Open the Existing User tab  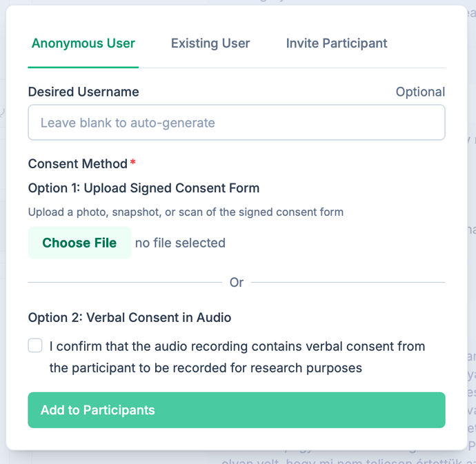(210, 43)
